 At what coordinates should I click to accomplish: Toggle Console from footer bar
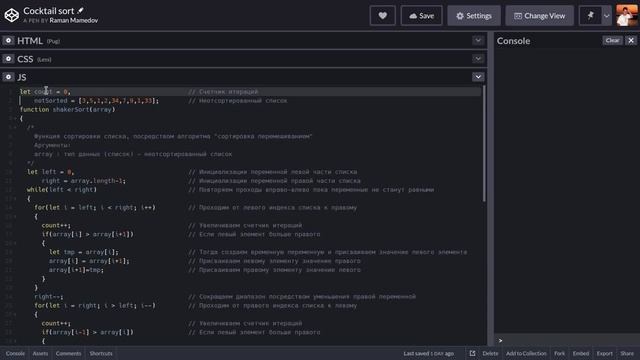(x=15, y=353)
